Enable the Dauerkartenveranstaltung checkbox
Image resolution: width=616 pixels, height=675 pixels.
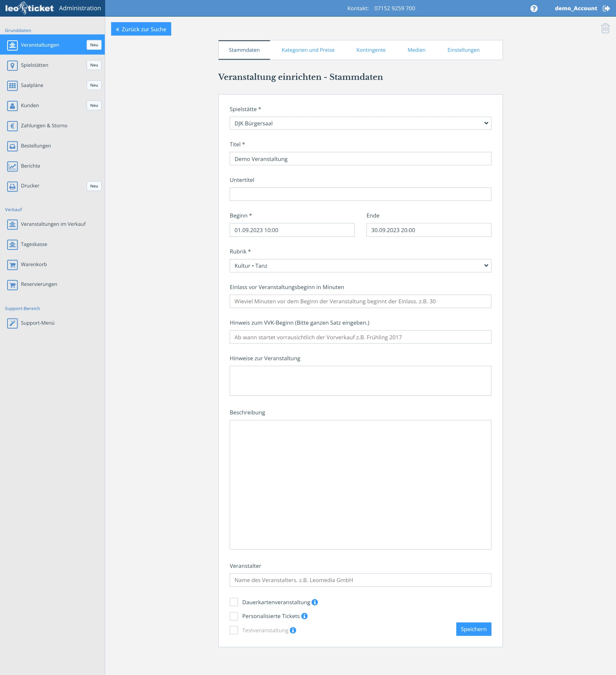pyautogui.click(x=234, y=602)
